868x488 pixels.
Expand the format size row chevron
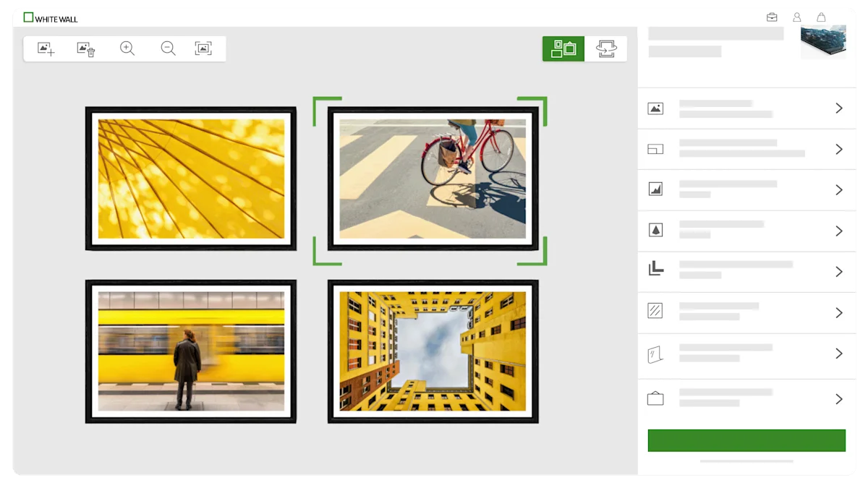click(x=839, y=149)
